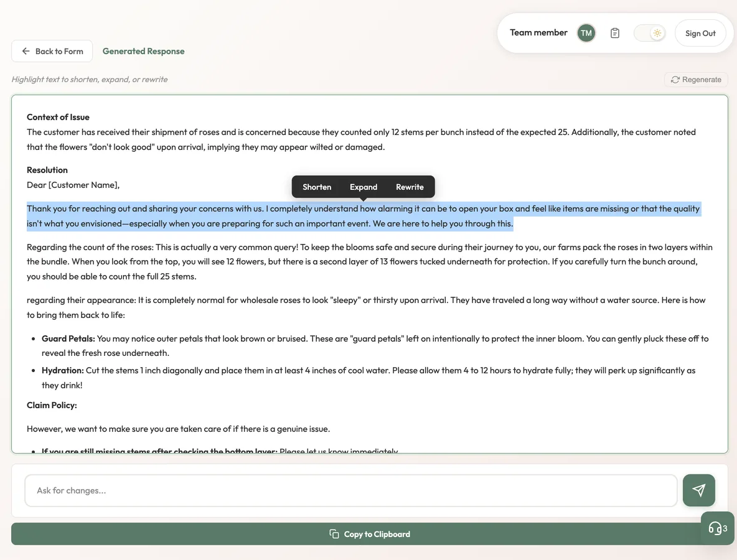The height and width of the screenshot is (560, 737).
Task: Click the TM team member avatar
Action: pos(586,33)
